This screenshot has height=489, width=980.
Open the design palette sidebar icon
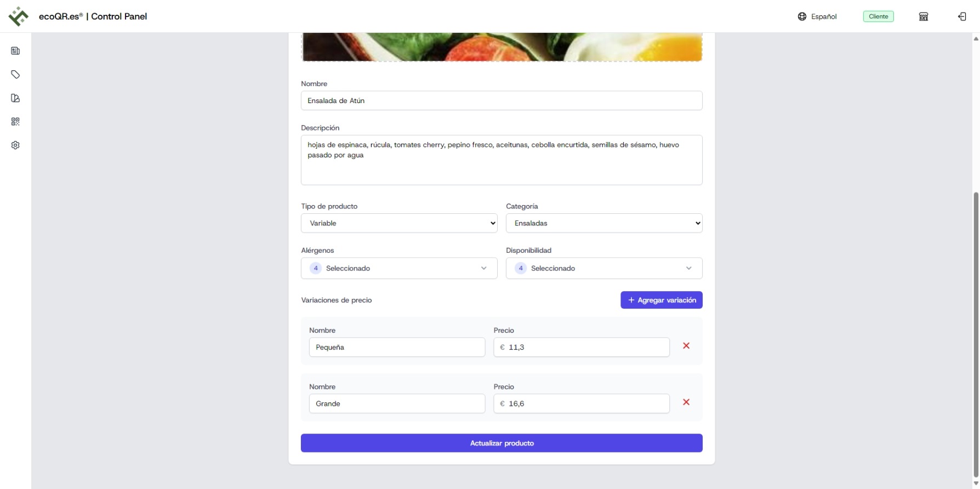click(15, 98)
